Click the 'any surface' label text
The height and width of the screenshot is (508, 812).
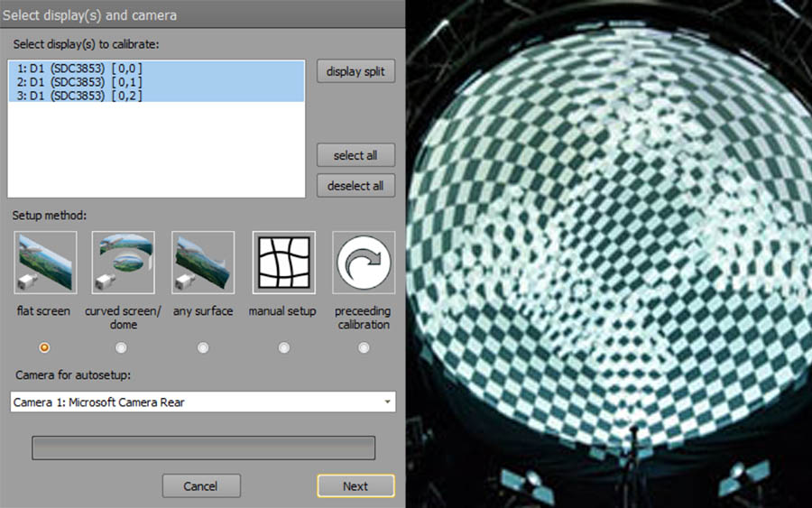[x=203, y=310]
